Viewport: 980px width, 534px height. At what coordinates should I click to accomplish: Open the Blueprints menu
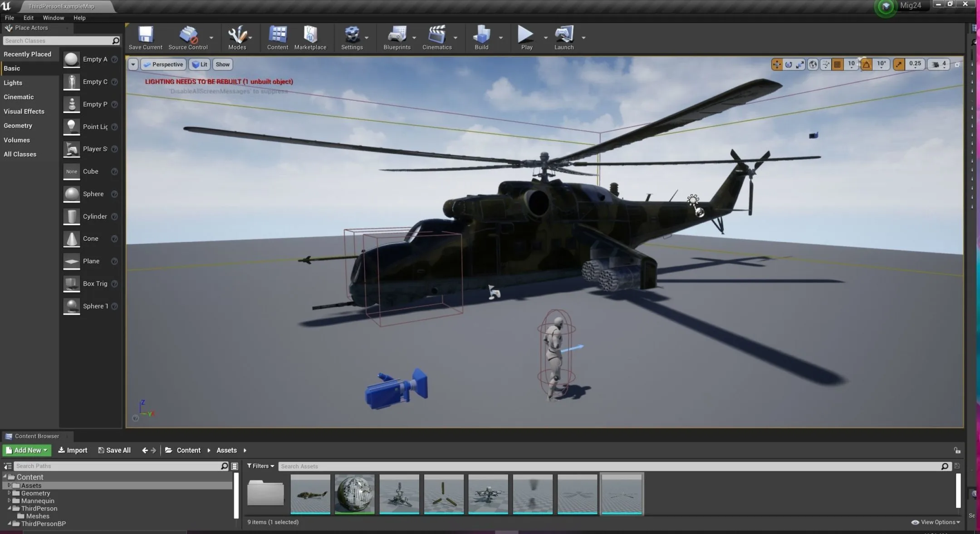point(396,38)
